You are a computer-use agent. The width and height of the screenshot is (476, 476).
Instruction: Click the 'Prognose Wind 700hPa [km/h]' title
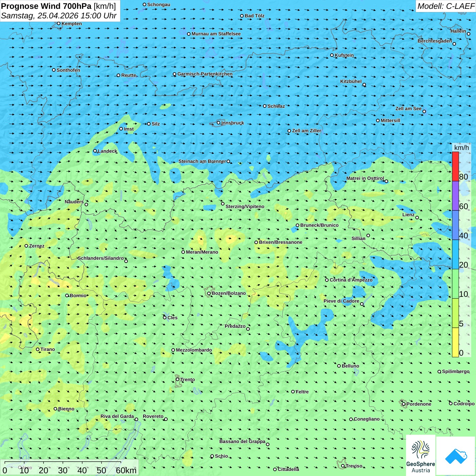pos(58,6)
